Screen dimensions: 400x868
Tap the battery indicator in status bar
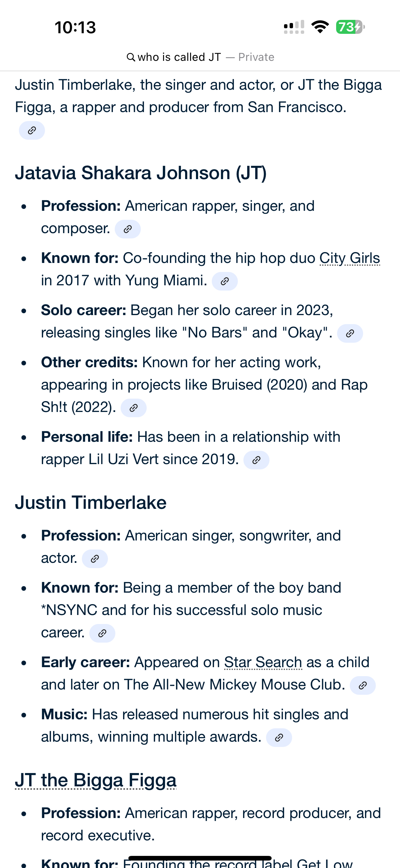(x=350, y=27)
